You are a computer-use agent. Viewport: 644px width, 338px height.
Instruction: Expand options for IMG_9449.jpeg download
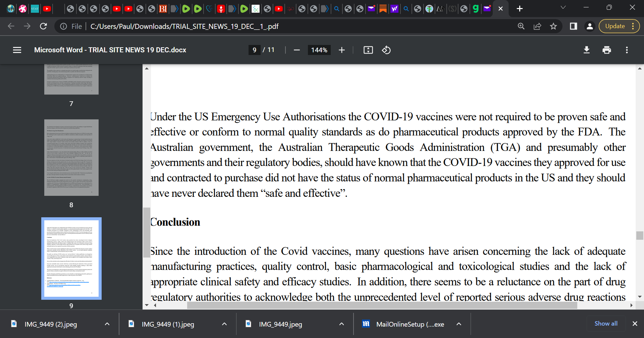click(341, 324)
